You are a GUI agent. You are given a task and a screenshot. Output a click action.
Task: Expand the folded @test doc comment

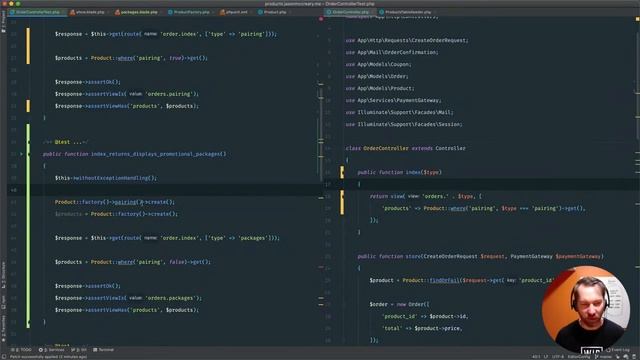[x=65, y=142]
